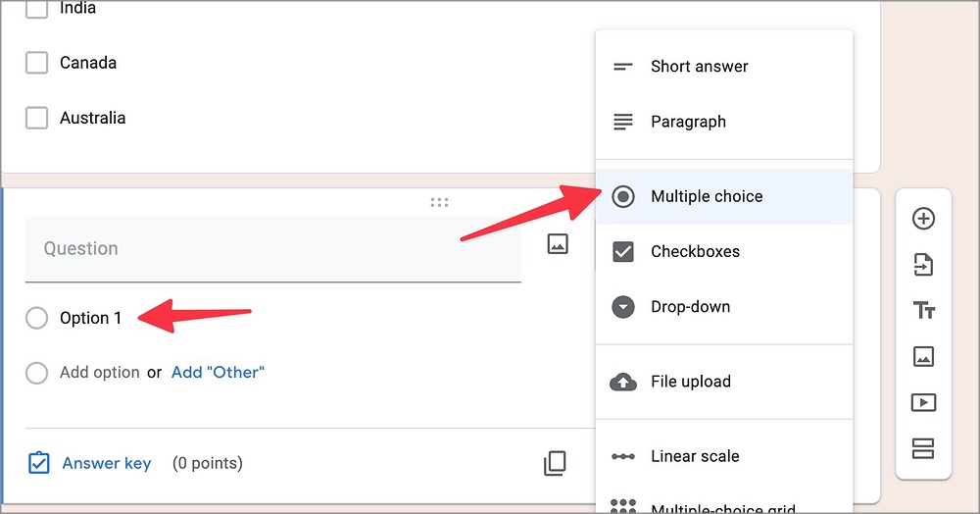Click the import questions icon
Viewport: 980px width, 514px height.
click(x=923, y=265)
